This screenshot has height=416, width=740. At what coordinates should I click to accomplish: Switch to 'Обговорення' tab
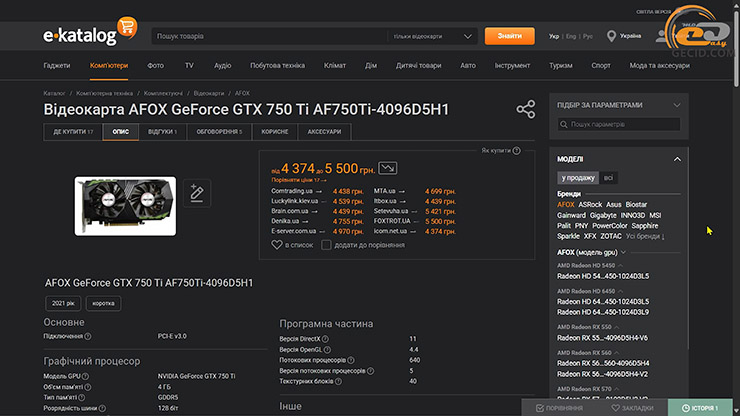(219, 132)
